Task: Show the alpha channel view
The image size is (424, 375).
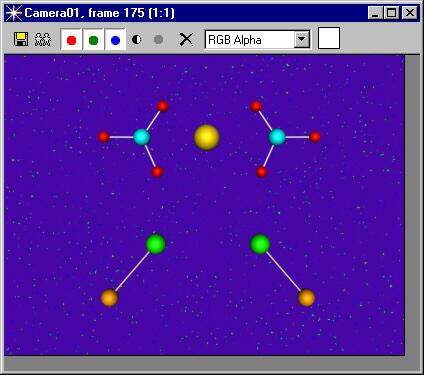Action: point(136,40)
